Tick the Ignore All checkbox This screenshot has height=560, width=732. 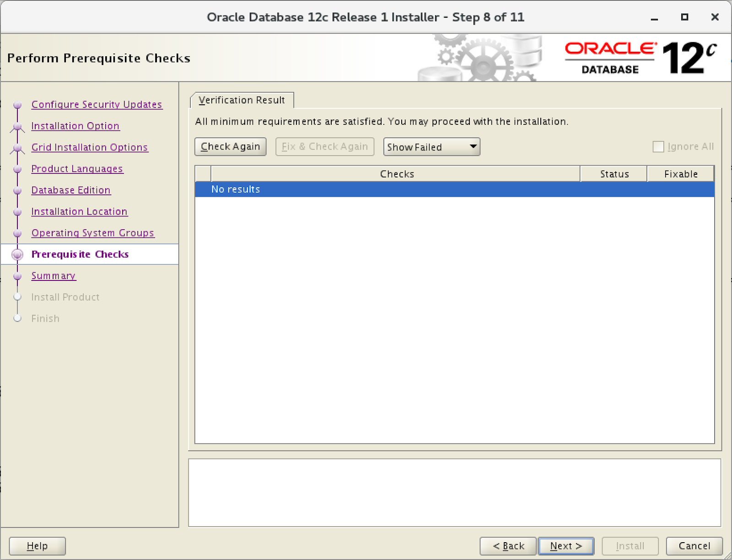coord(658,147)
